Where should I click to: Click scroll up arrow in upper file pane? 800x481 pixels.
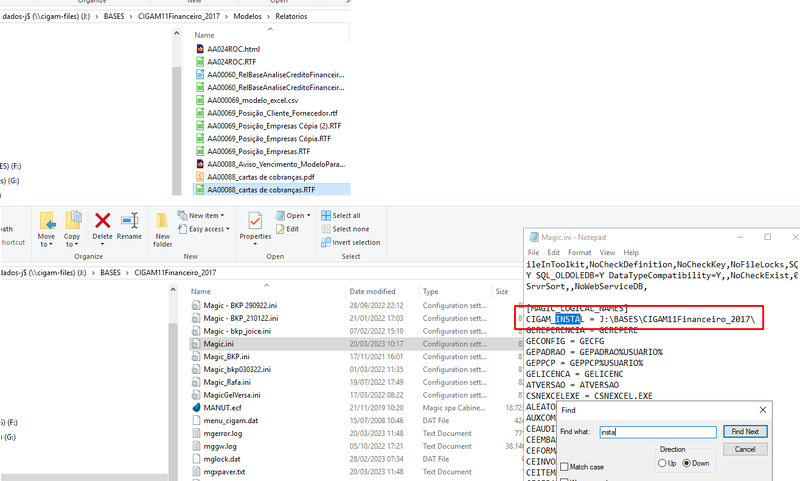pos(177,34)
